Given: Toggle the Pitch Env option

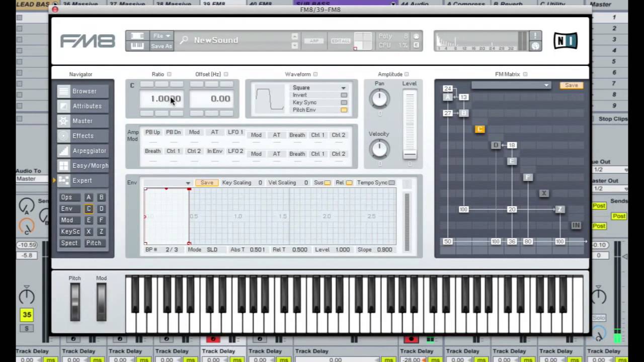Looking at the screenshot, I should [344, 110].
